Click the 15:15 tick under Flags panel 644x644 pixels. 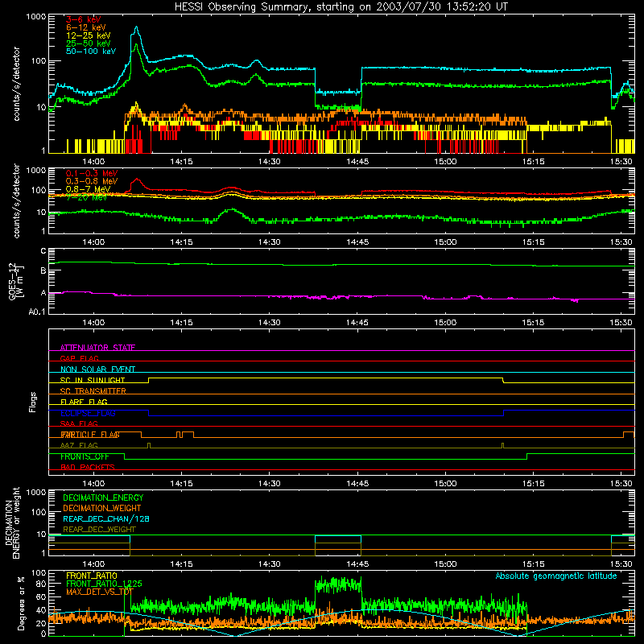(x=533, y=484)
